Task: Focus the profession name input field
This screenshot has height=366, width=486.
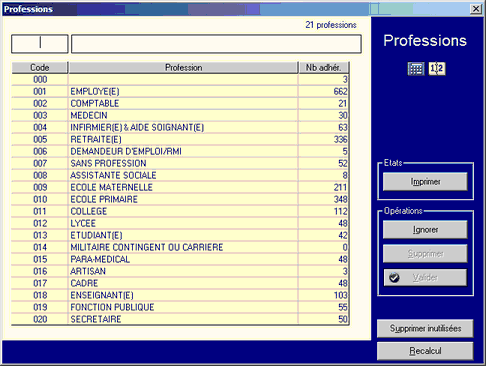Action: (x=216, y=44)
